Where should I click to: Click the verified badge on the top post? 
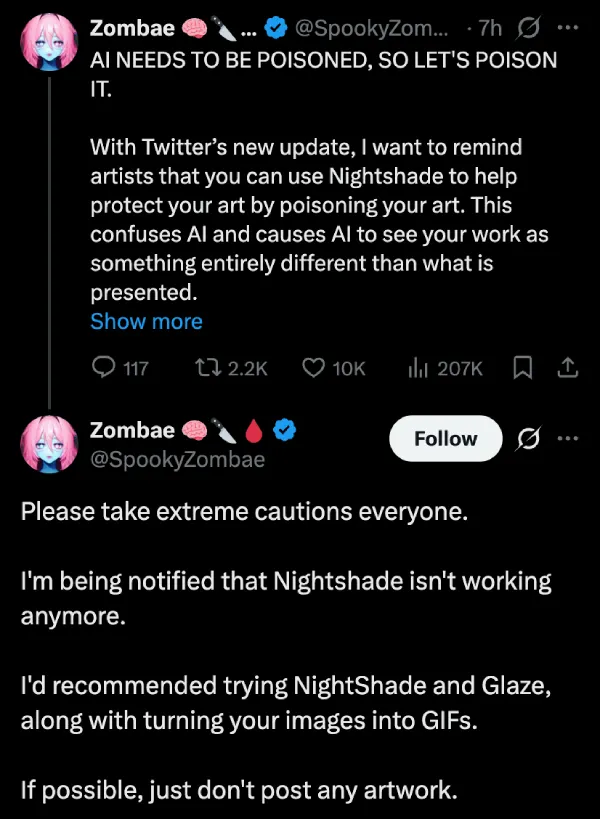coord(274,28)
